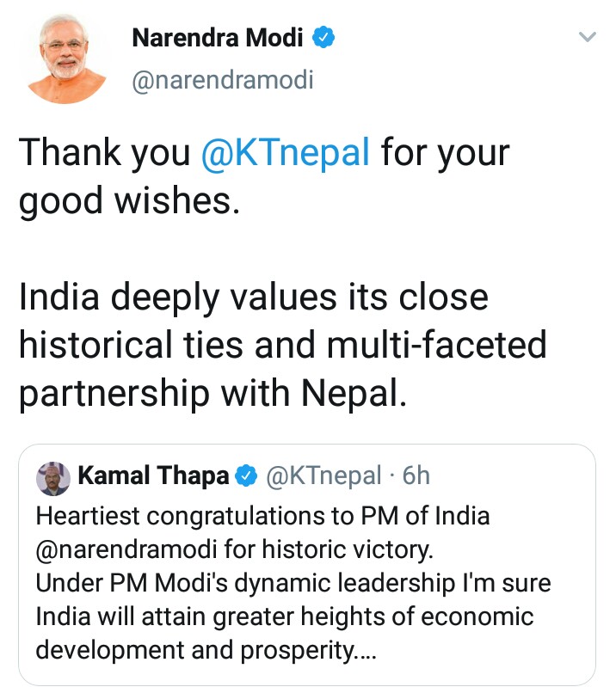616x687 pixels.
Task: Open the gray @KTnepal handle in quoted tweet
Action: [323, 475]
